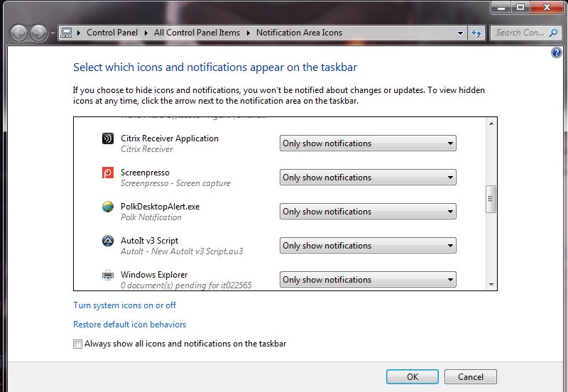Open behavior dropdown for AutoIt v3 Script

(x=368, y=245)
